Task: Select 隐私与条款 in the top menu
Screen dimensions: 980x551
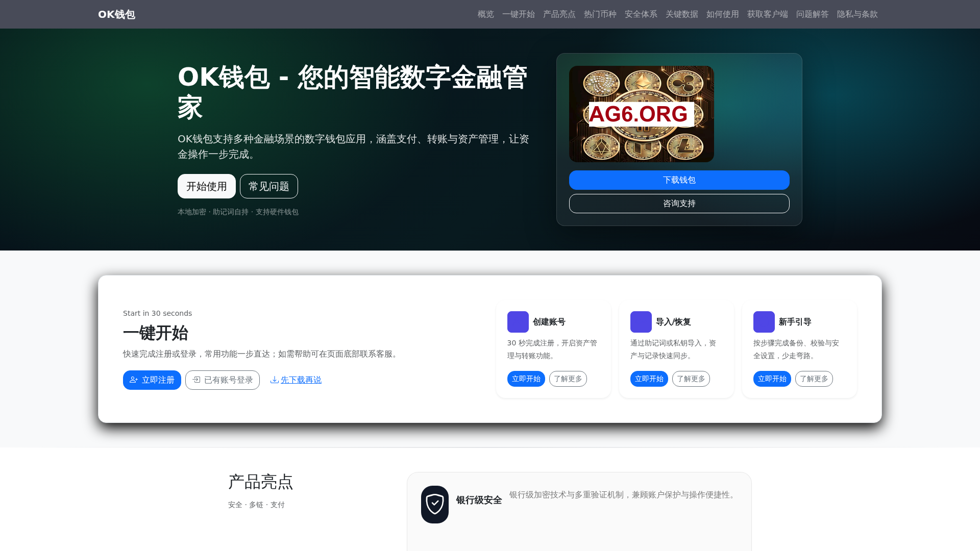Action: [857, 14]
